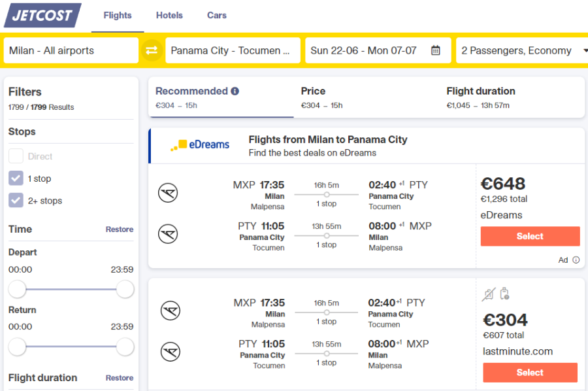Click the Return slider's 00:00 start handle

tap(17, 347)
